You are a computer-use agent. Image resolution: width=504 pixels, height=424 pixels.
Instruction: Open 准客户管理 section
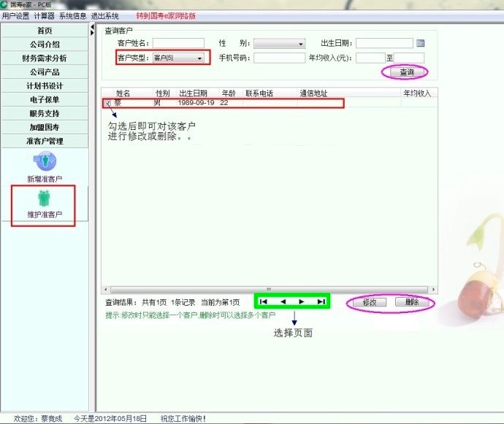[45, 141]
